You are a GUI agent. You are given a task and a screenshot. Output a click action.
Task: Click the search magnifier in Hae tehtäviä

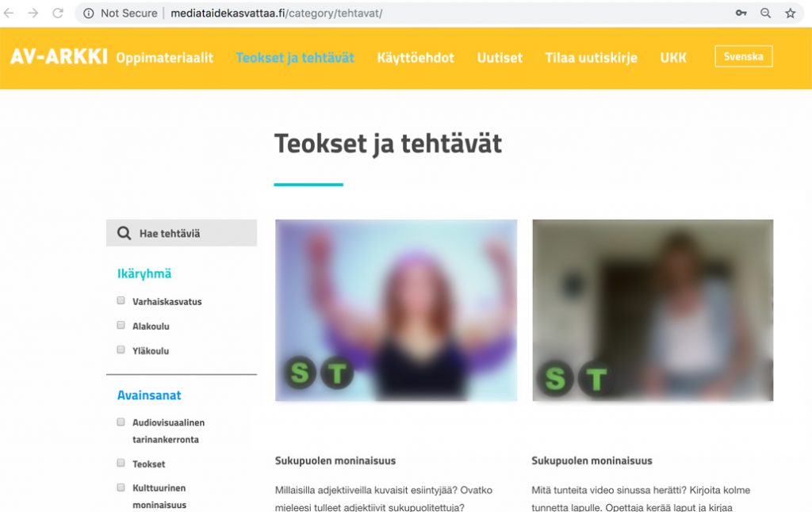124,233
